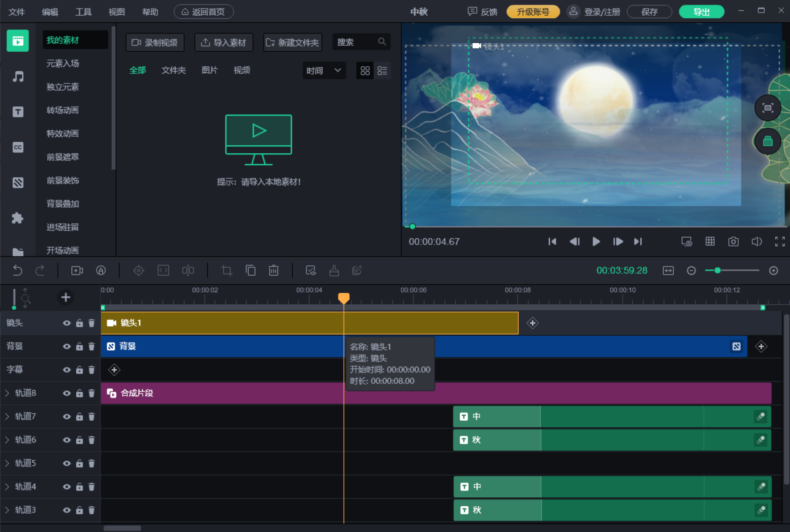Select the media library sidebar icon

18,41
